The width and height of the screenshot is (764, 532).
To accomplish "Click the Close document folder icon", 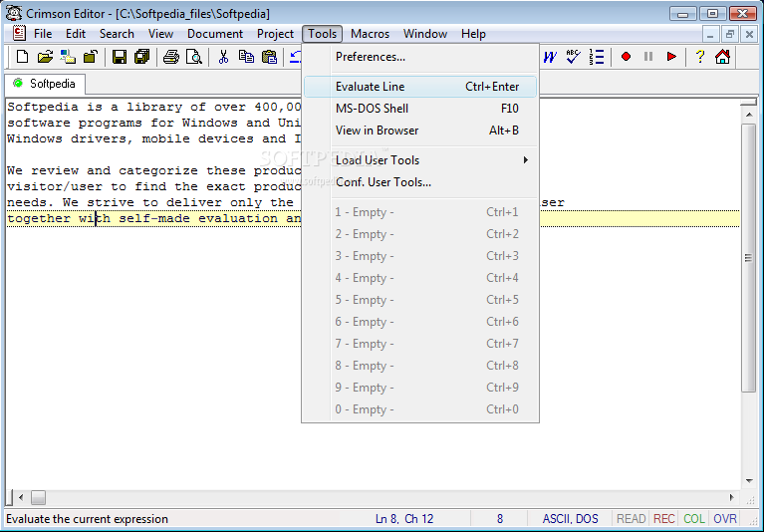I will pos(90,57).
